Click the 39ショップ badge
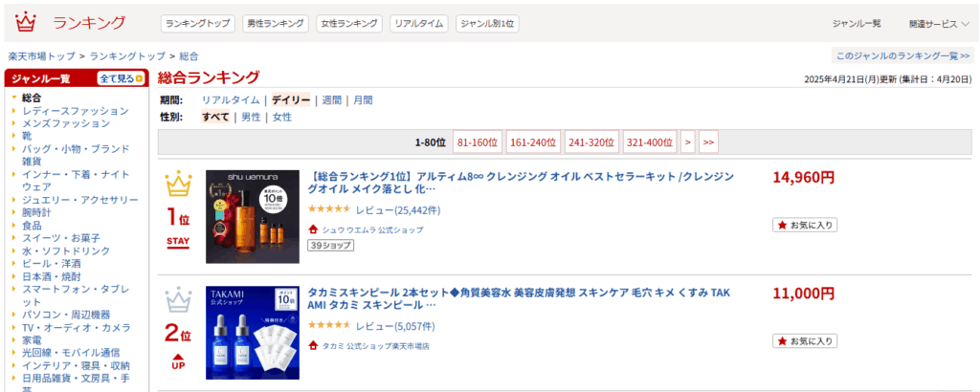This screenshot has width=980, height=392. (330, 246)
